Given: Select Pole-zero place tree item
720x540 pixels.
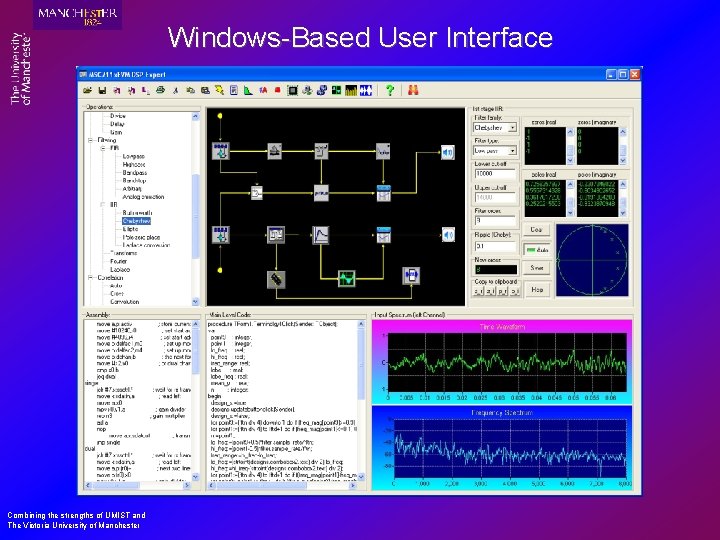Looking at the screenshot, I should (x=141, y=237).
